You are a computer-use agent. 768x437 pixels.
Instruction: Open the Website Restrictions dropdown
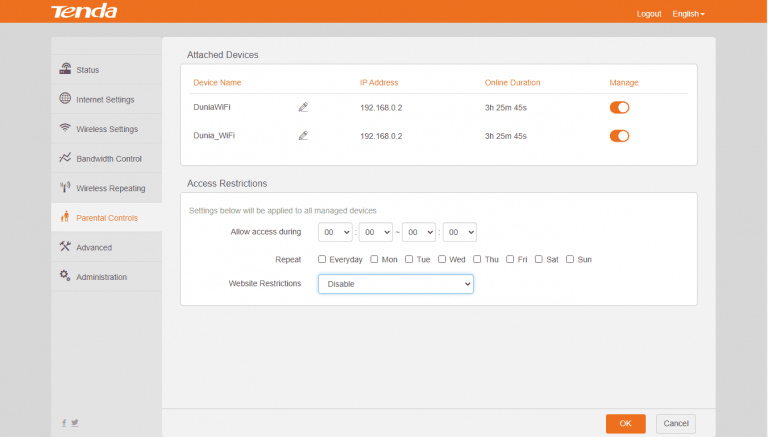tap(395, 284)
